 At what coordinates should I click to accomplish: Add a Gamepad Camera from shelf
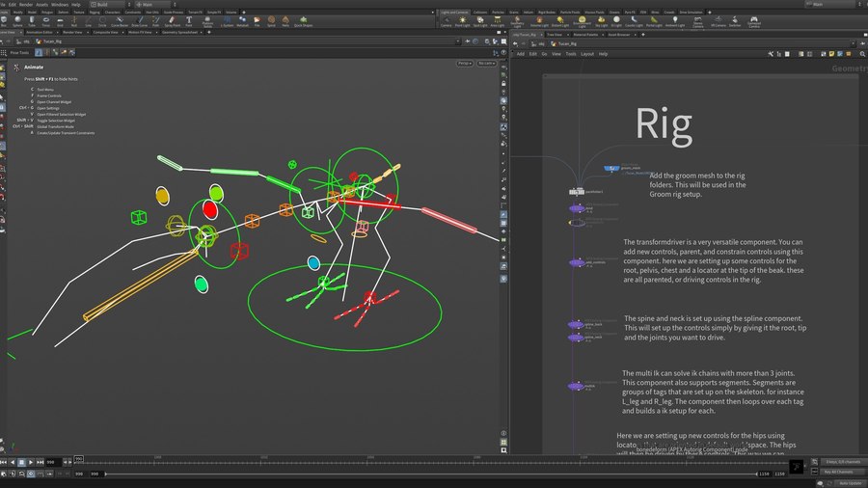click(x=754, y=21)
